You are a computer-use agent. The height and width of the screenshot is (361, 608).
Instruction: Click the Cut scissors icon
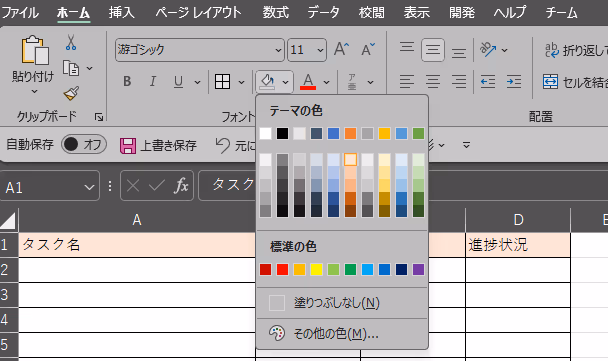71,42
